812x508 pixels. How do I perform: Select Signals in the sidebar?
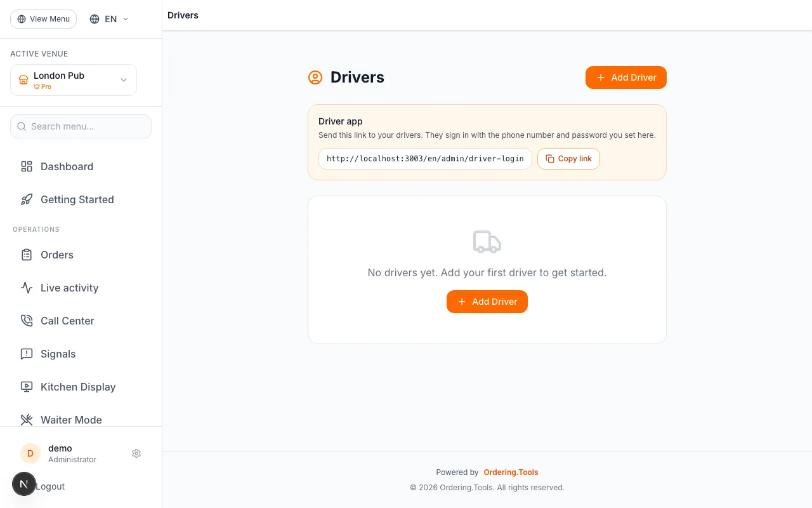81,354
